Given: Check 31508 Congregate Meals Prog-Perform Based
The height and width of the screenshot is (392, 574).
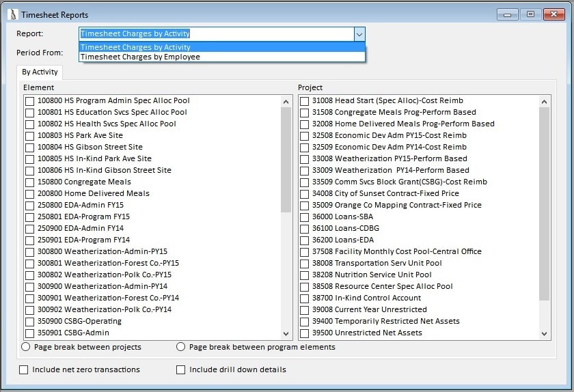Looking at the screenshot, I should [x=304, y=113].
